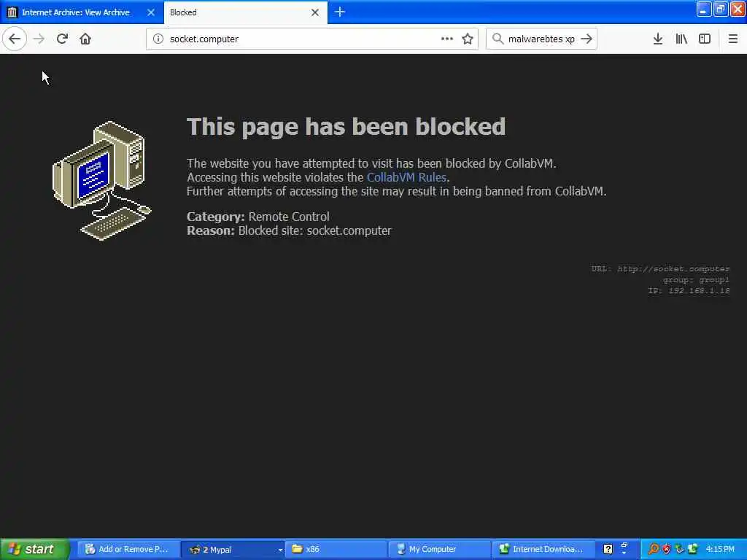This screenshot has width=747, height=560.
Task: Select the Blocked tab
Action: 239,12
